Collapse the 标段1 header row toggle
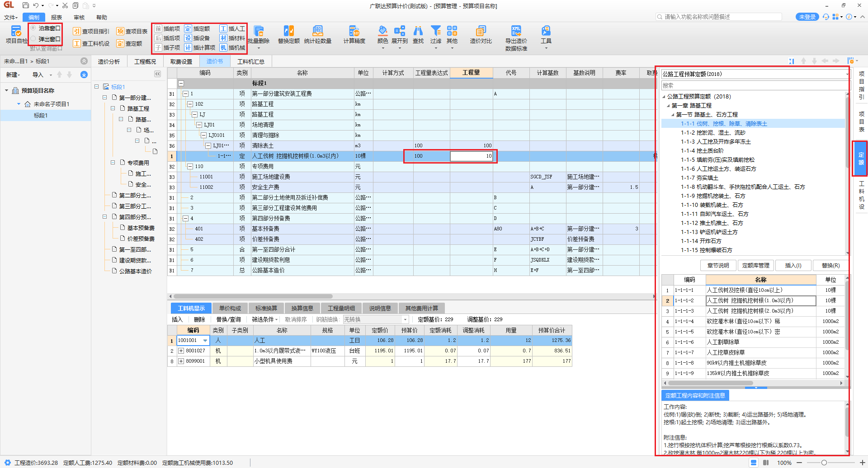 click(181, 84)
